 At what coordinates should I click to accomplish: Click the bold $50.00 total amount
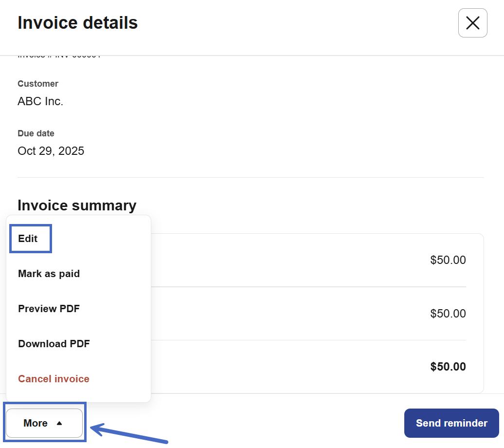coord(448,367)
